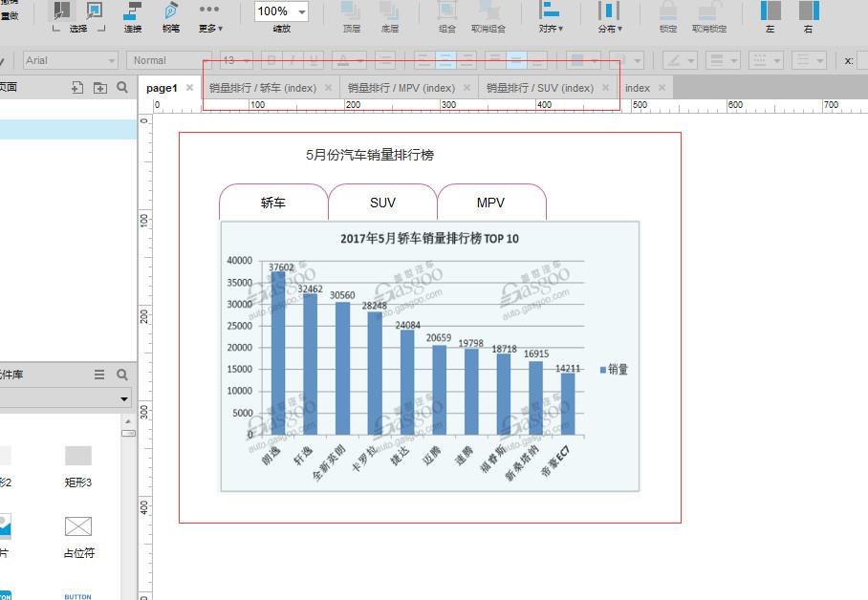Open the outer shadow dropdown

(627, 60)
